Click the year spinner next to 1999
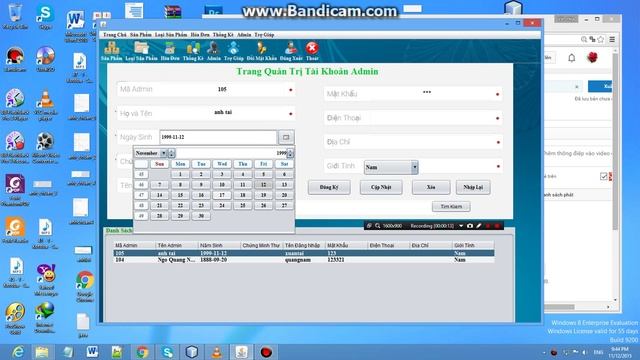Viewport: 640px width, 360px height. tap(290, 153)
